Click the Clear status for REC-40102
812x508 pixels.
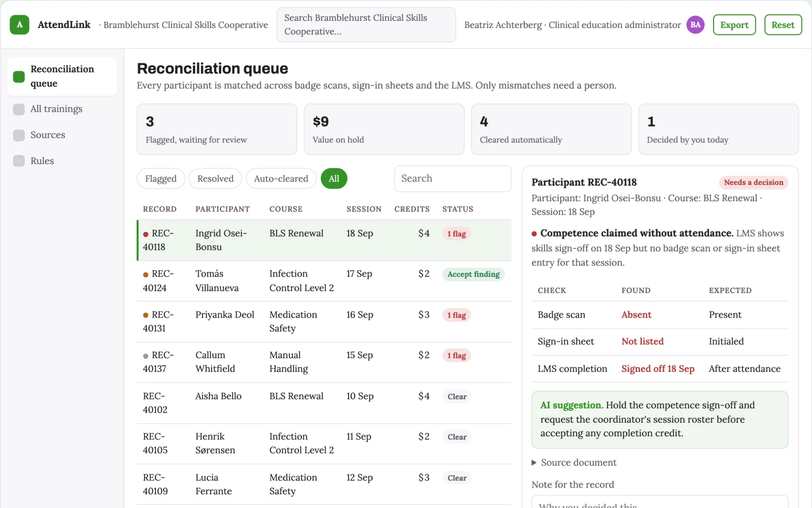pos(457,396)
